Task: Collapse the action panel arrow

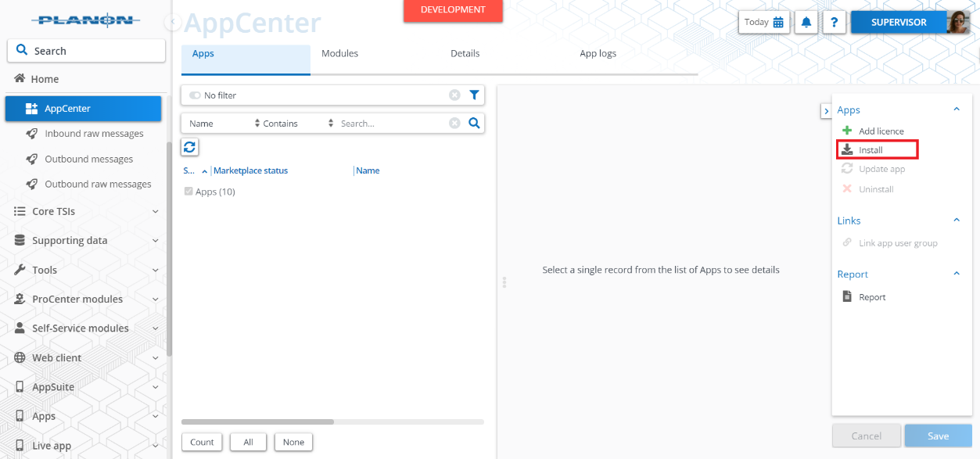Action: point(826,111)
